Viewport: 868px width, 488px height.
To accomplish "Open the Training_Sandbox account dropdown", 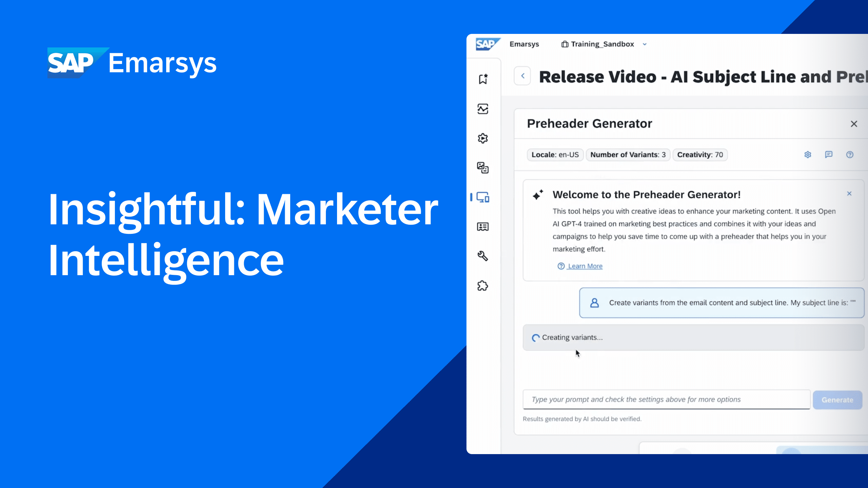I will 604,44.
